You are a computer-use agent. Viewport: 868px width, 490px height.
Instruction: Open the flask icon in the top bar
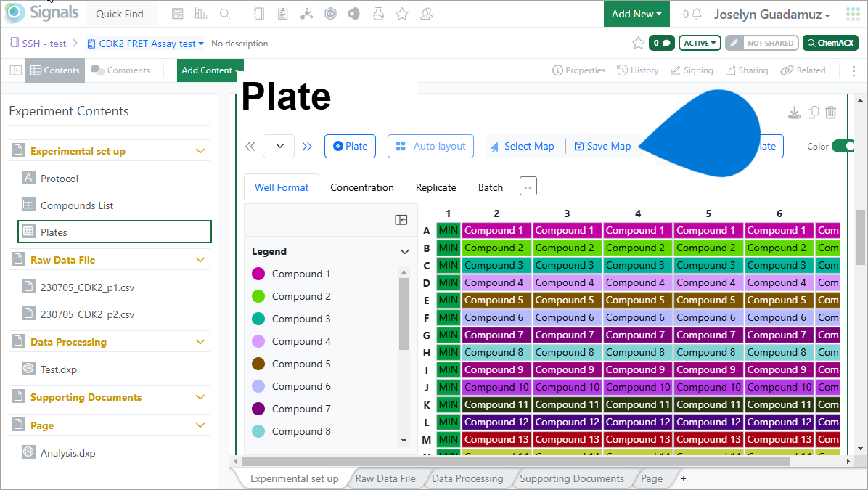379,14
